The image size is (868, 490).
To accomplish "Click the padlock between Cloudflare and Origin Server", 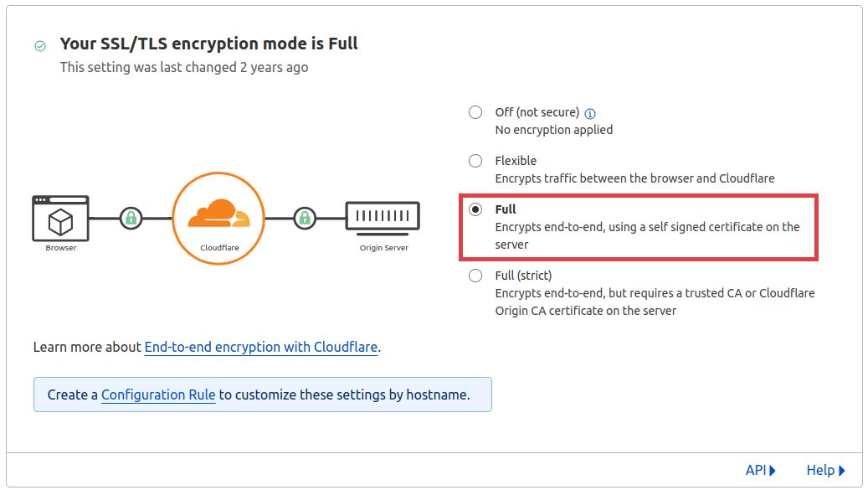I will pos(304,218).
